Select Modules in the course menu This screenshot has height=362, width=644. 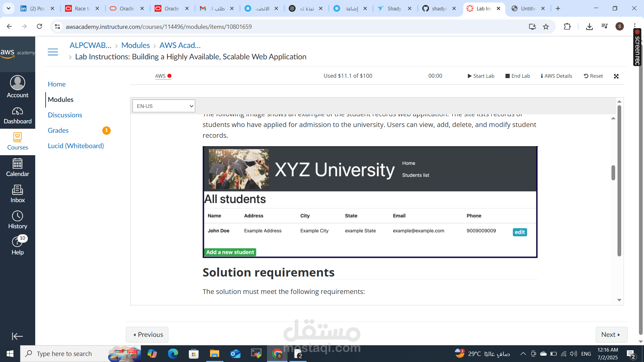pyautogui.click(x=60, y=100)
